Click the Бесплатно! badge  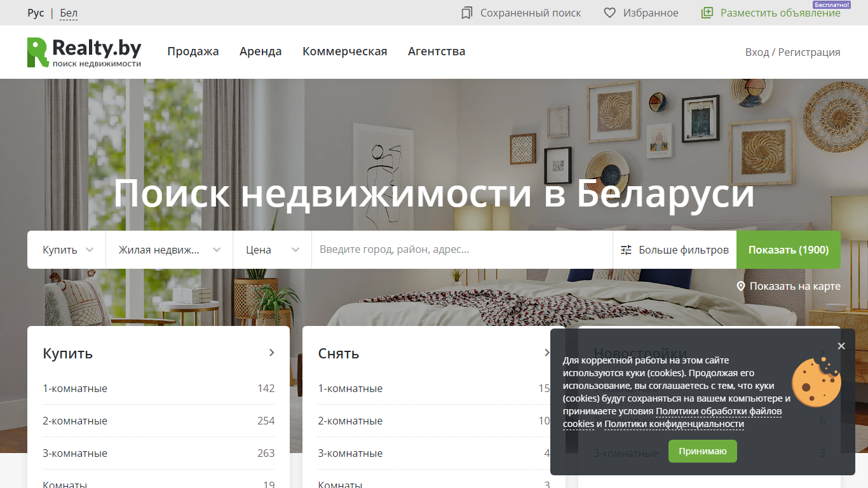click(832, 4)
